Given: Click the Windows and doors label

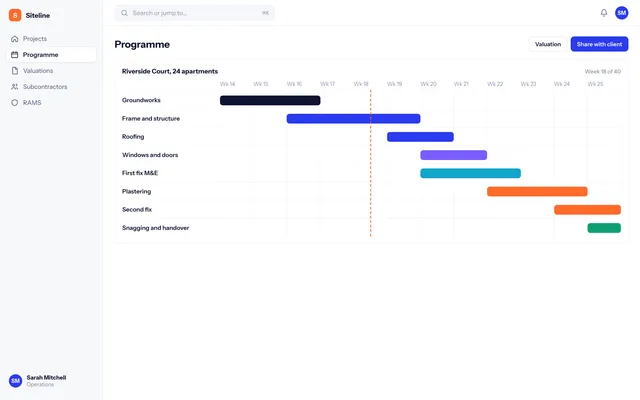Looking at the screenshot, I should [150, 155].
